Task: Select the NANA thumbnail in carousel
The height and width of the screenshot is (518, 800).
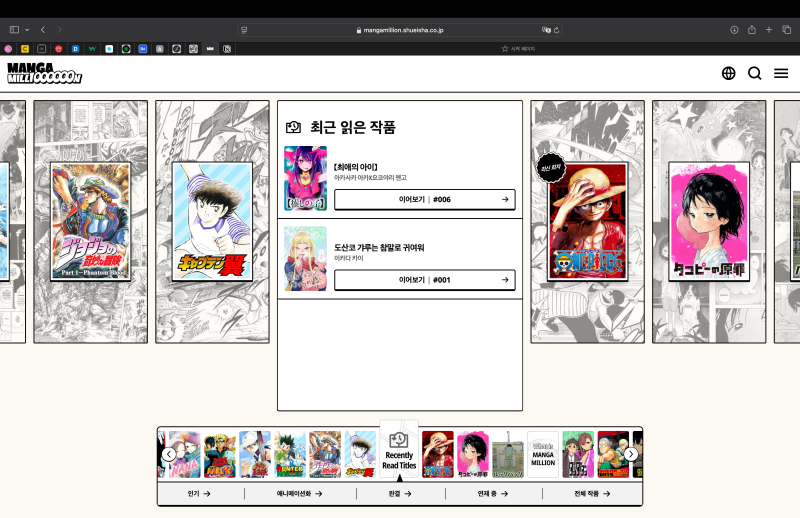Action: click(185, 454)
